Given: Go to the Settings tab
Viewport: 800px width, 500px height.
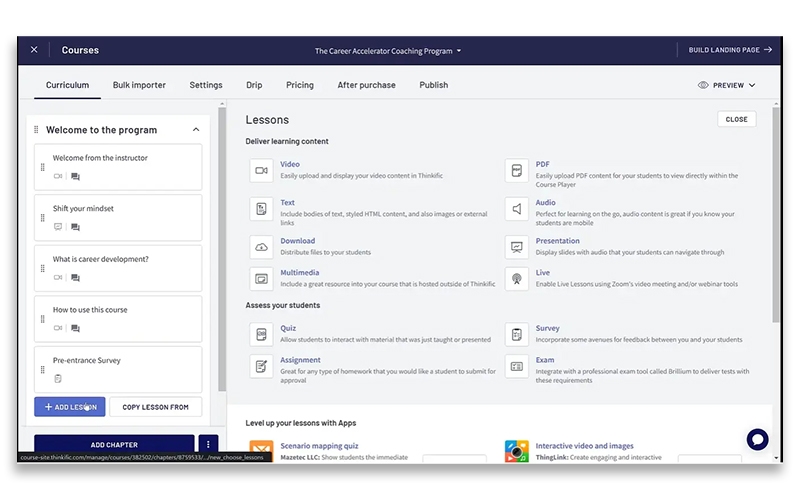Looking at the screenshot, I should 206,85.
